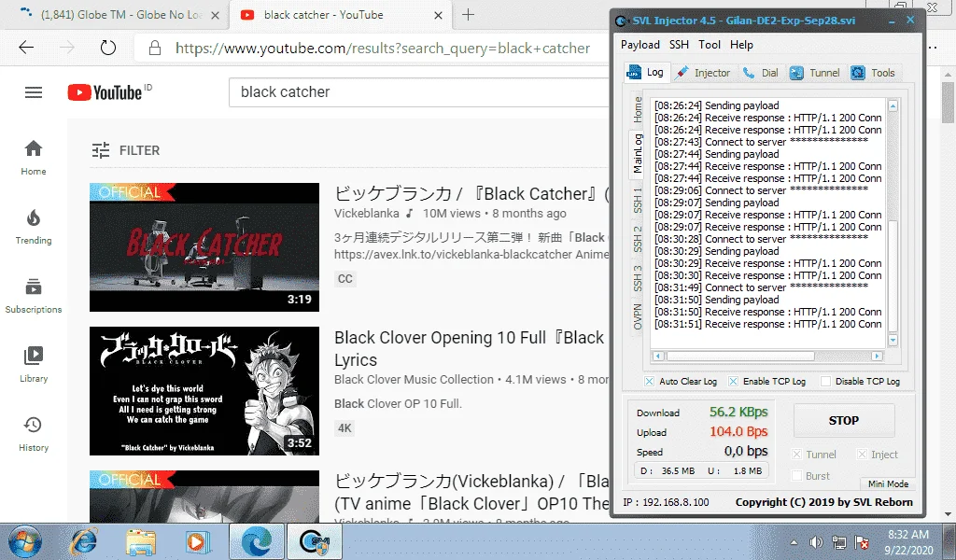Viewport: 956px width, 560px height.
Task: Select the MainLog vertical tab
Action: click(637, 154)
